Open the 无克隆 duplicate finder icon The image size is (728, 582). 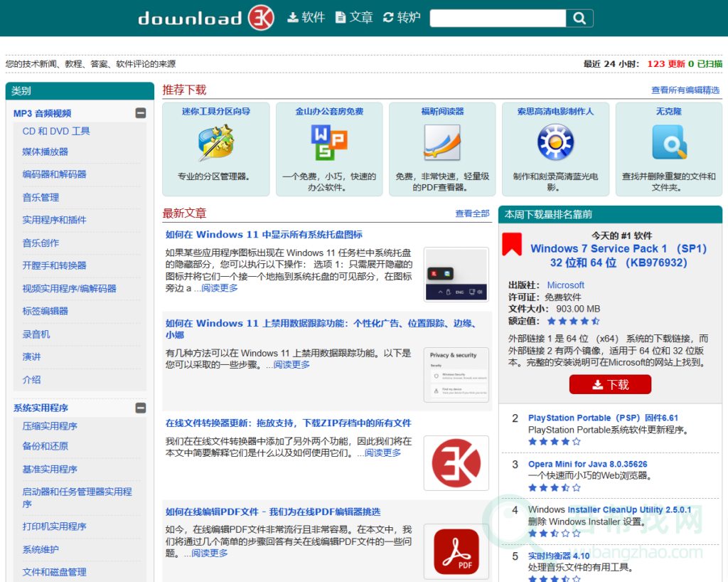tap(669, 143)
